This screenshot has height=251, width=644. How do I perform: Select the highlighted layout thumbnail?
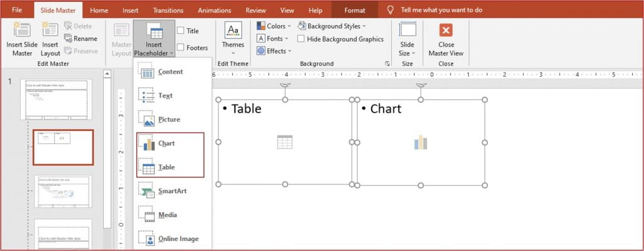[64, 147]
